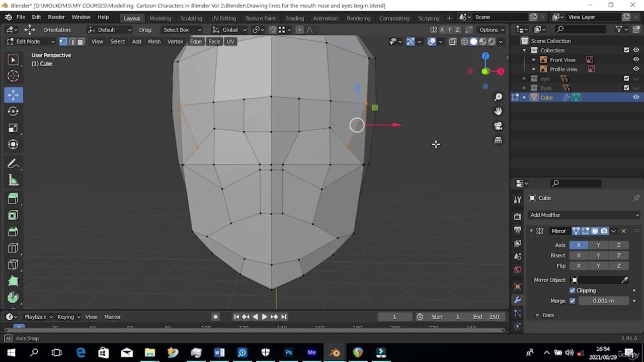Image resolution: width=644 pixels, height=362 pixels.
Task: Click the viewport zoom magnifier icon
Action: click(x=498, y=97)
